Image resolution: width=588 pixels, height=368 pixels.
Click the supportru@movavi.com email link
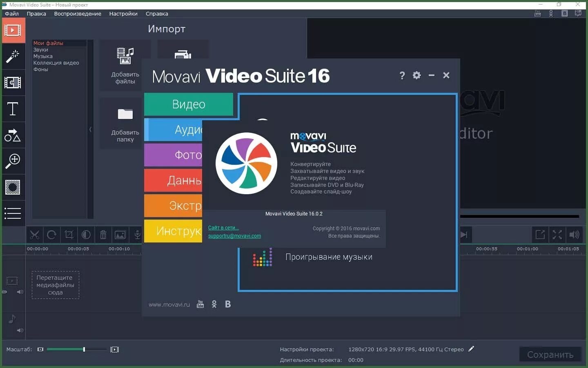234,236
